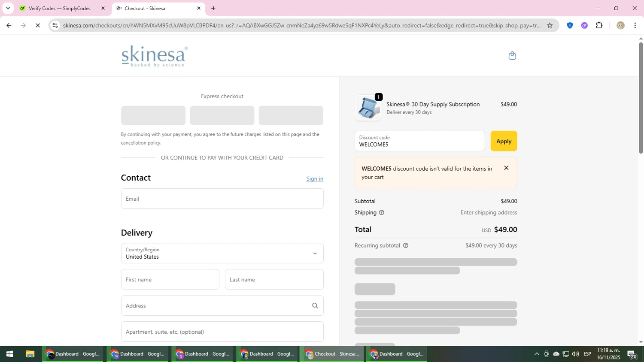Click the First name field
This screenshot has width=644, height=362.
(x=170, y=280)
